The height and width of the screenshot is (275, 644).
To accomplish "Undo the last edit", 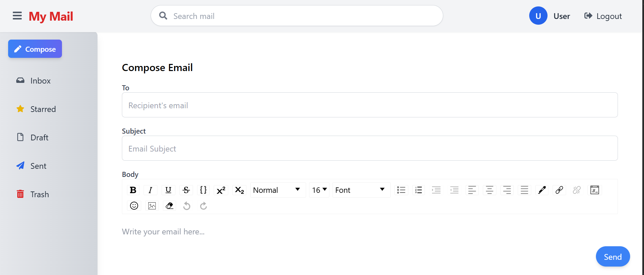I will tap(187, 206).
